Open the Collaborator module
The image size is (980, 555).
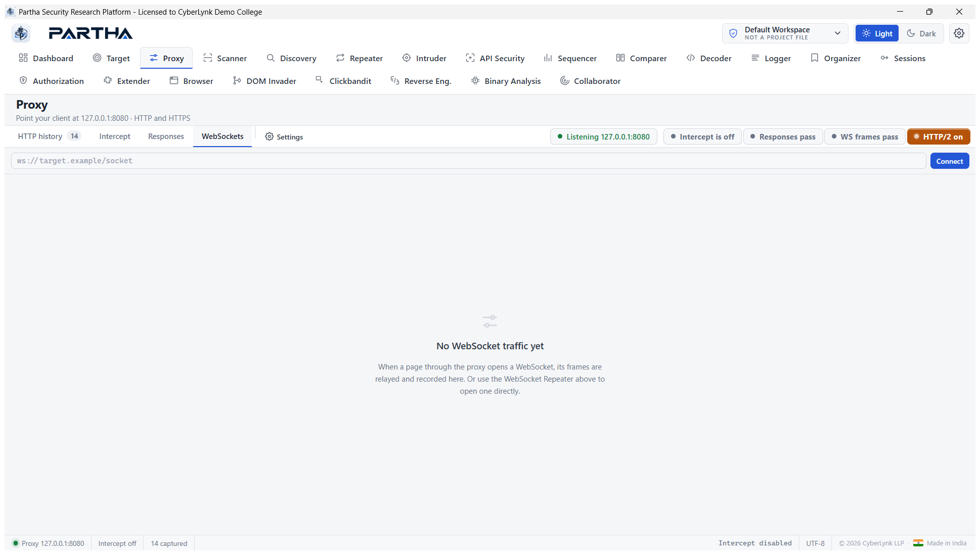[590, 81]
